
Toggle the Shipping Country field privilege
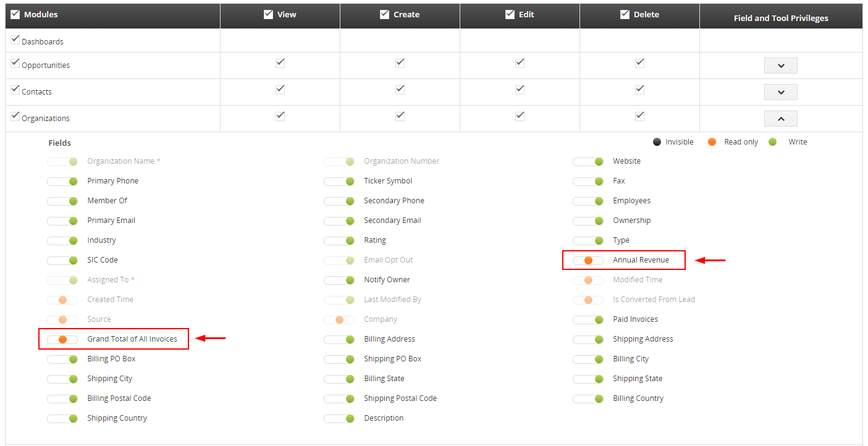pyautogui.click(x=62, y=419)
